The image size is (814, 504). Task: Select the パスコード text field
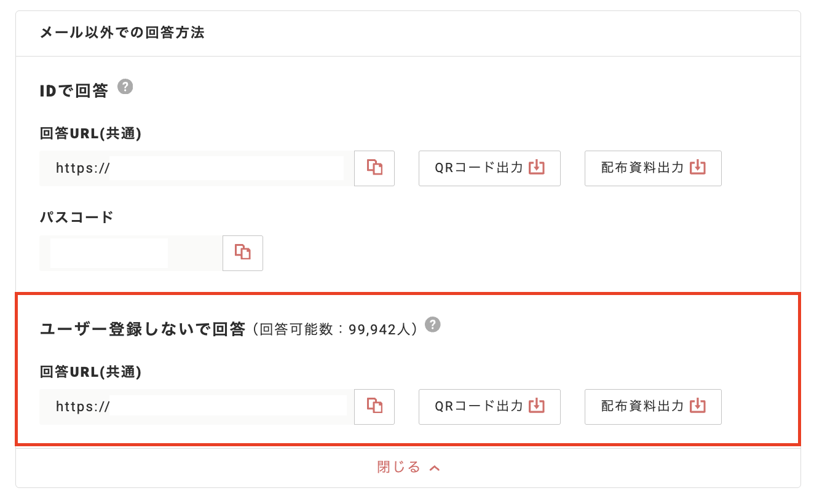click(x=130, y=253)
